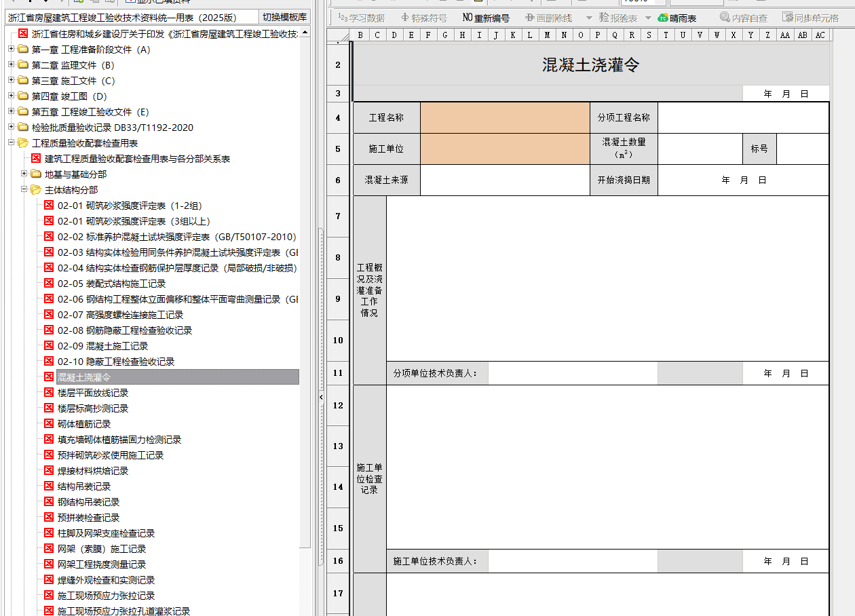Select the 画删除线 strikethrough tool
The image size is (855, 616).
[549, 18]
